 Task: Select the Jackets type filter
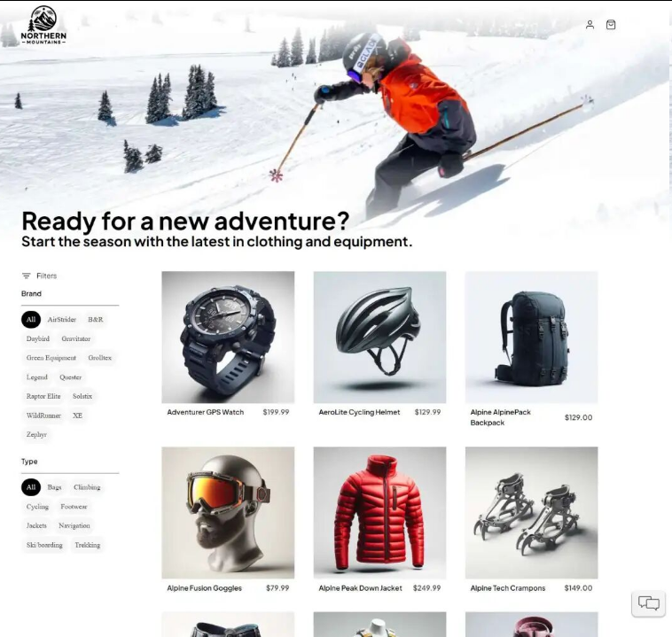(36, 525)
